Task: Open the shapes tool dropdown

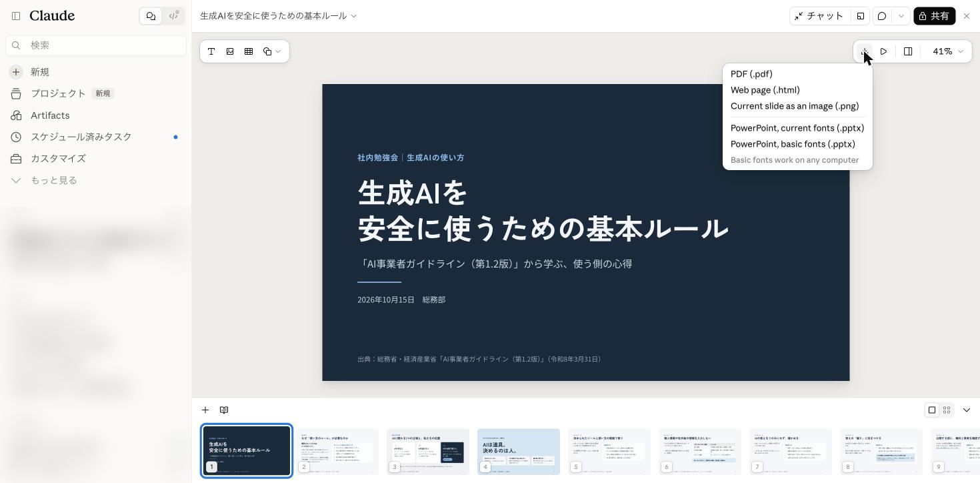Action: pos(272,51)
